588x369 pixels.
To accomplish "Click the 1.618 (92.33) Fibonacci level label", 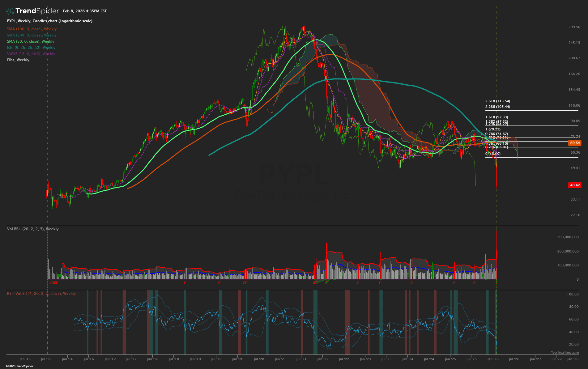I will coord(496,117).
